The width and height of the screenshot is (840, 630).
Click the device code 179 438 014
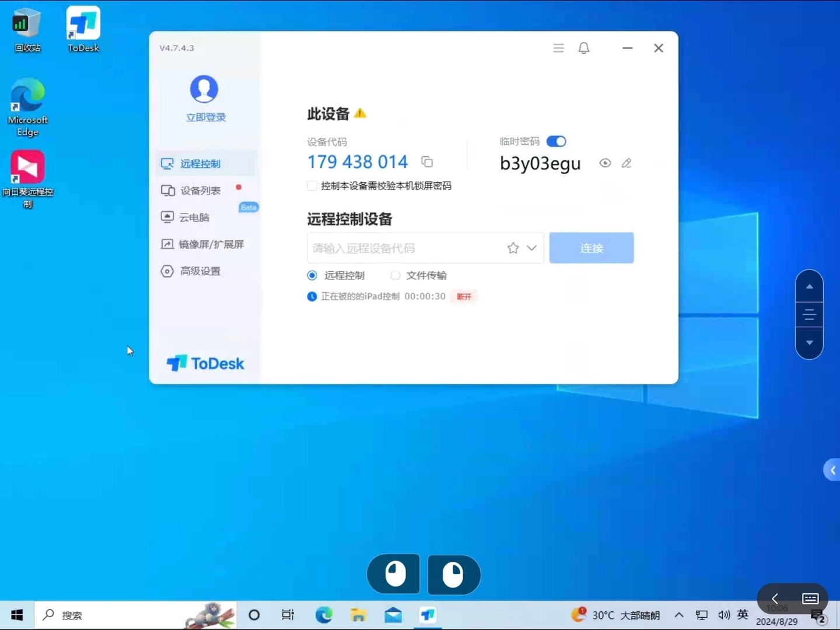358,162
